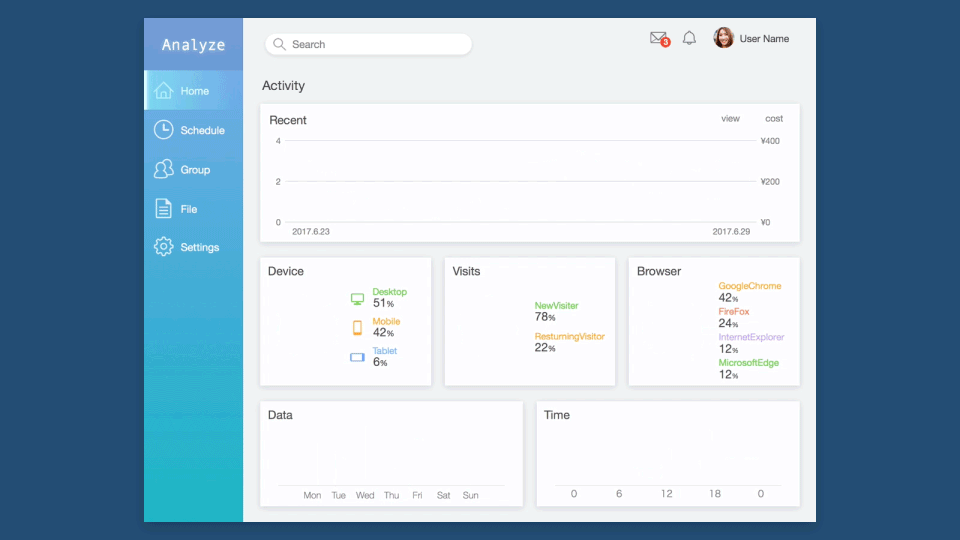Image resolution: width=960 pixels, height=540 pixels.
Task: Click the bell alerts icon
Action: tap(689, 38)
